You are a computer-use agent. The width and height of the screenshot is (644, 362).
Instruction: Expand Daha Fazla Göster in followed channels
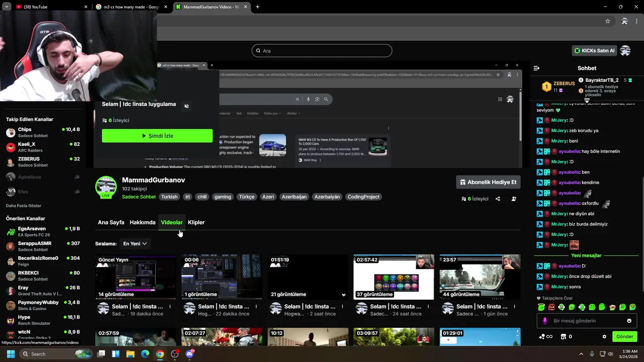(24, 206)
